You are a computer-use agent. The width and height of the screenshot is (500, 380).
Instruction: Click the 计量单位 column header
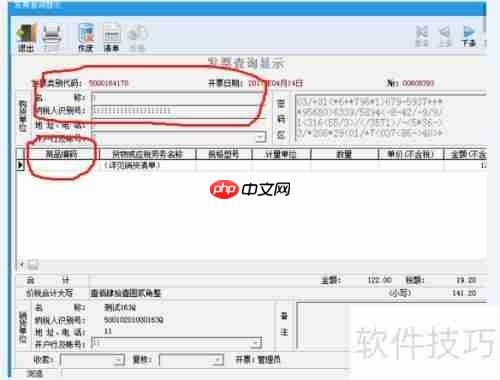pos(281,154)
